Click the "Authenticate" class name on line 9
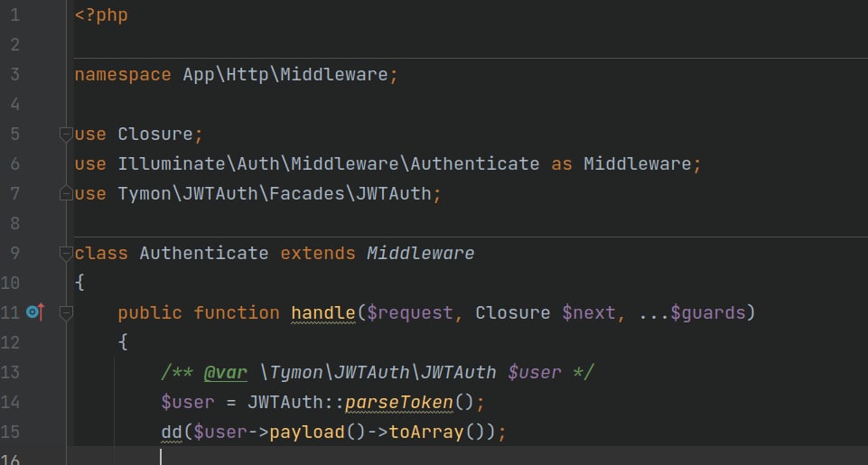This screenshot has height=465, width=868. pyautogui.click(x=204, y=254)
